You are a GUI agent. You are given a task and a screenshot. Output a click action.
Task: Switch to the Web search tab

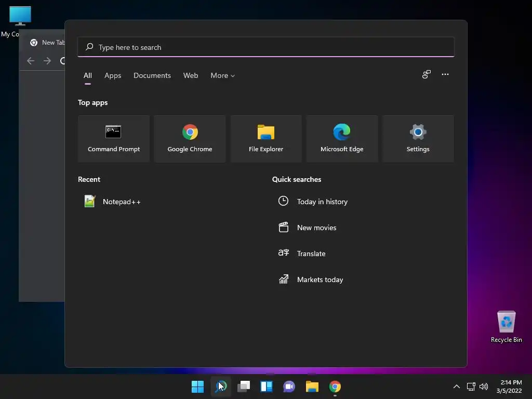pyautogui.click(x=191, y=76)
